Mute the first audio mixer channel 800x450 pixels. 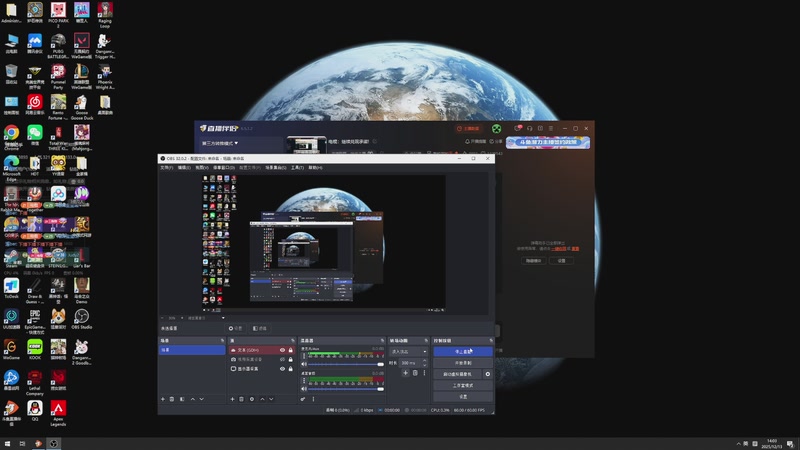[x=304, y=364]
